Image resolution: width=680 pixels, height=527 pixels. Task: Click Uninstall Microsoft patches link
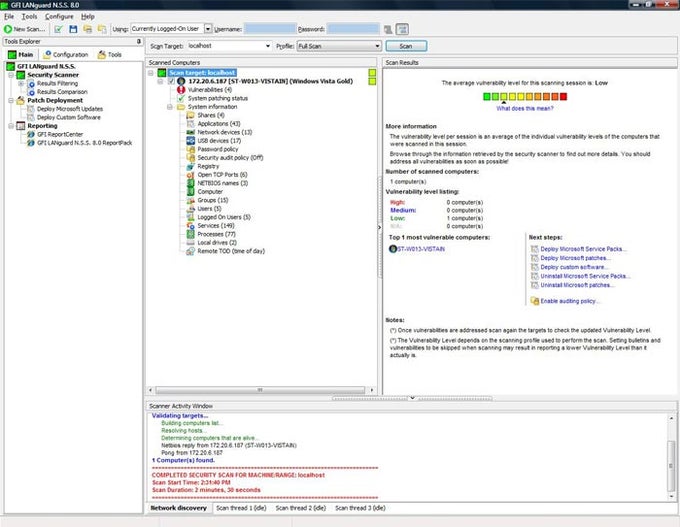[x=577, y=285]
